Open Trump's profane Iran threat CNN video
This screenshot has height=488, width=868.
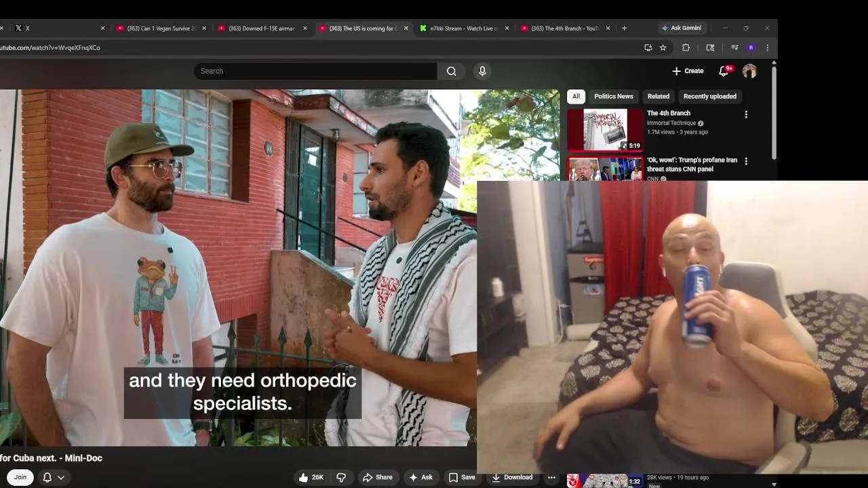[692, 164]
